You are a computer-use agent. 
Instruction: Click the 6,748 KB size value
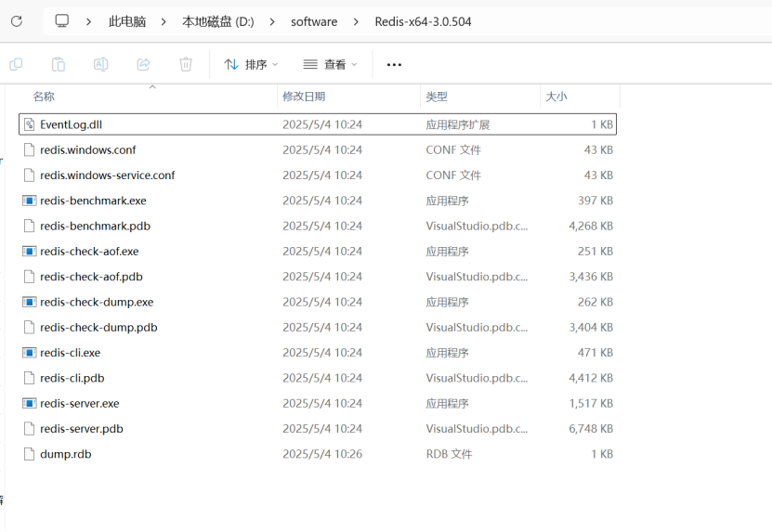pyautogui.click(x=591, y=429)
